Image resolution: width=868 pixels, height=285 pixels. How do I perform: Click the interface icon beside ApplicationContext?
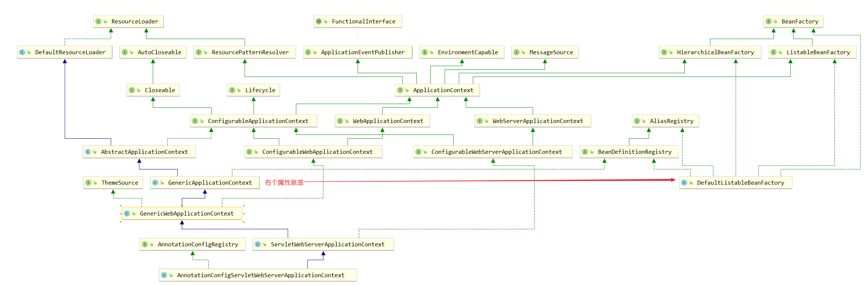click(400, 90)
